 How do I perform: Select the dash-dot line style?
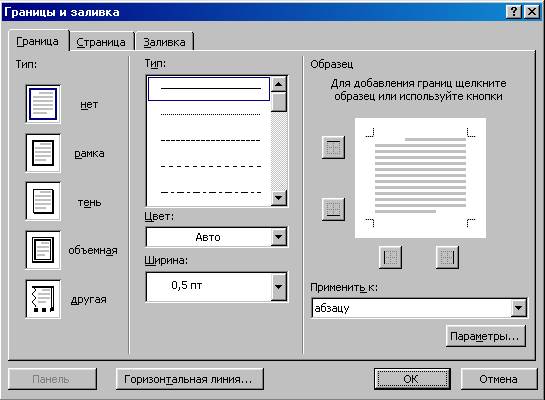[210, 192]
